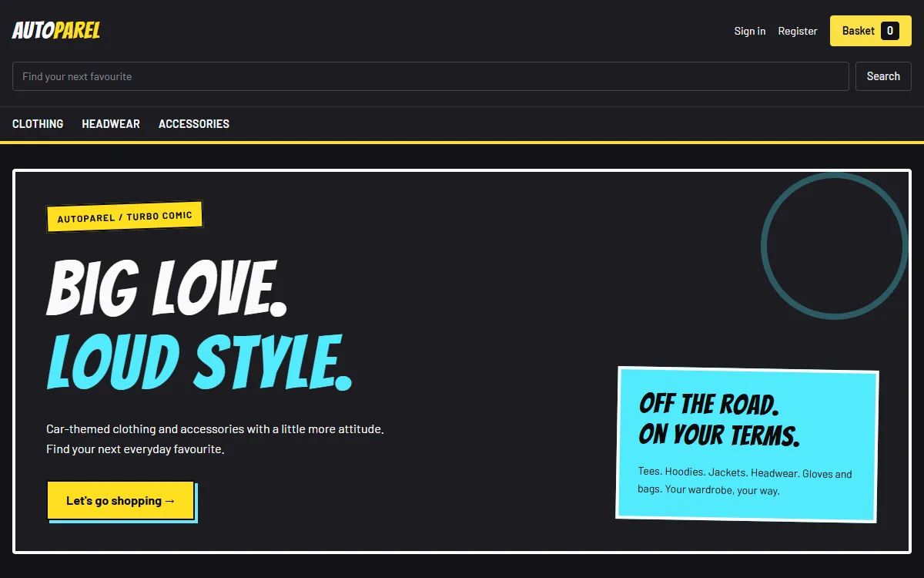This screenshot has height=578, width=924.
Task: Click the basket item count badge
Action: click(890, 31)
